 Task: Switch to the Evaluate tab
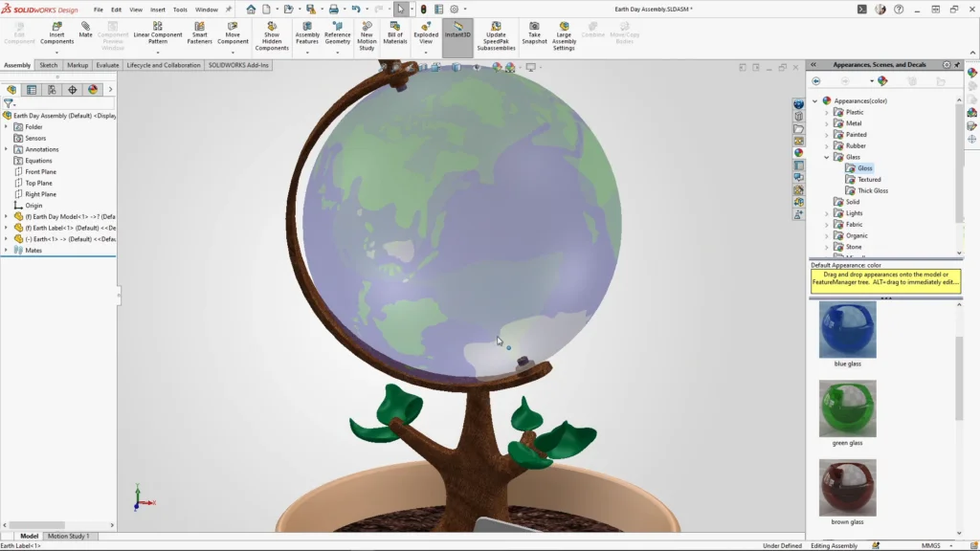point(107,65)
